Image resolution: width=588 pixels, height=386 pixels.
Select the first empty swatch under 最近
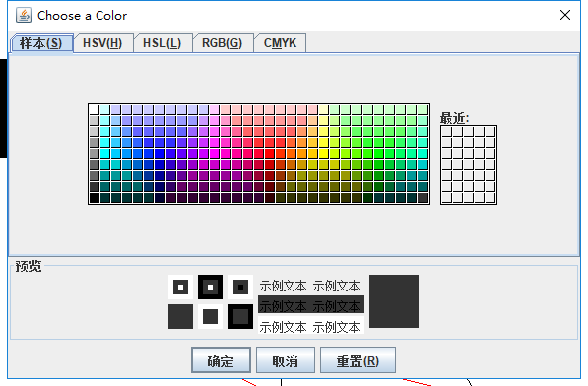447,131
